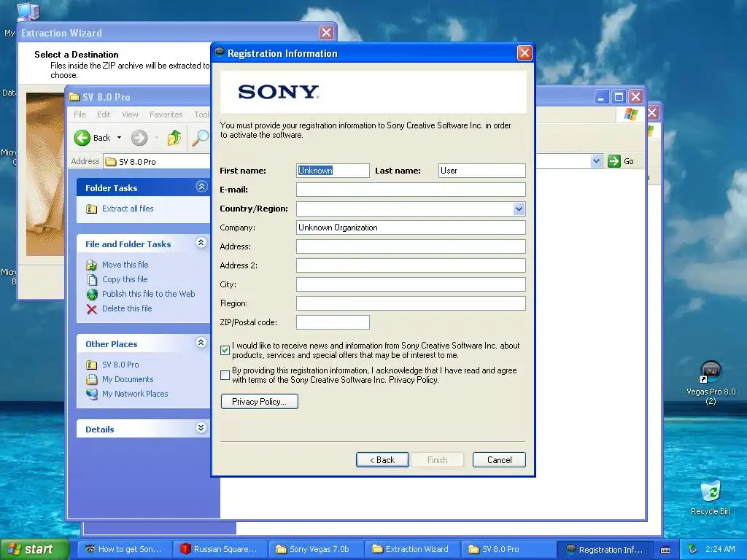Click the SV 8.0 Pro folder icon in title bar
This screenshot has height=560, width=747.
[74, 97]
